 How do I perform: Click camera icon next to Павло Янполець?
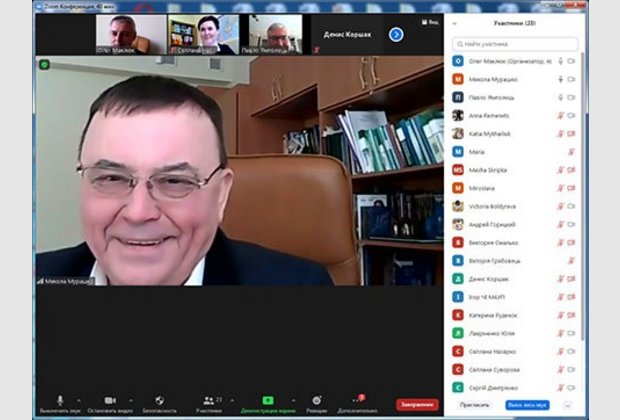571,98
